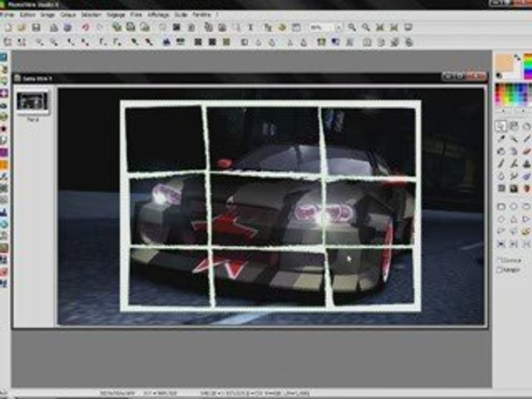This screenshot has height=399, width=532.
Task: Select the Layer manager move tool
Action: tap(514, 126)
